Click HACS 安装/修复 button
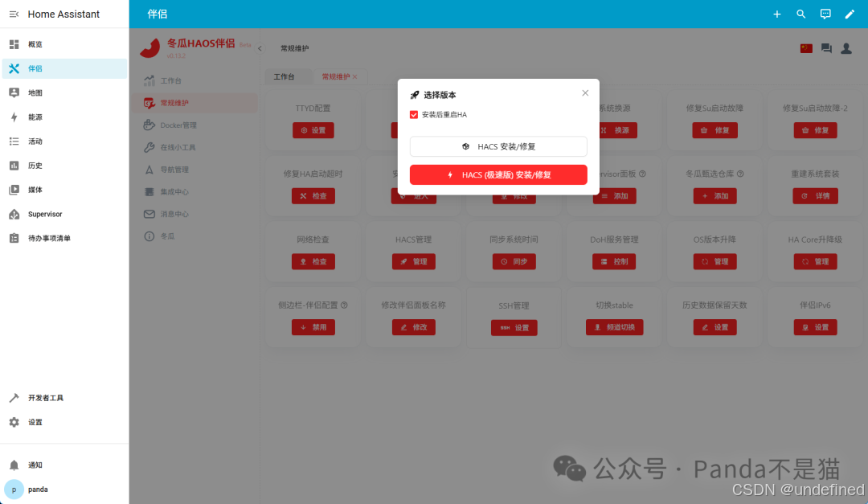Viewport: 868px width, 504px height. [x=498, y=147]
